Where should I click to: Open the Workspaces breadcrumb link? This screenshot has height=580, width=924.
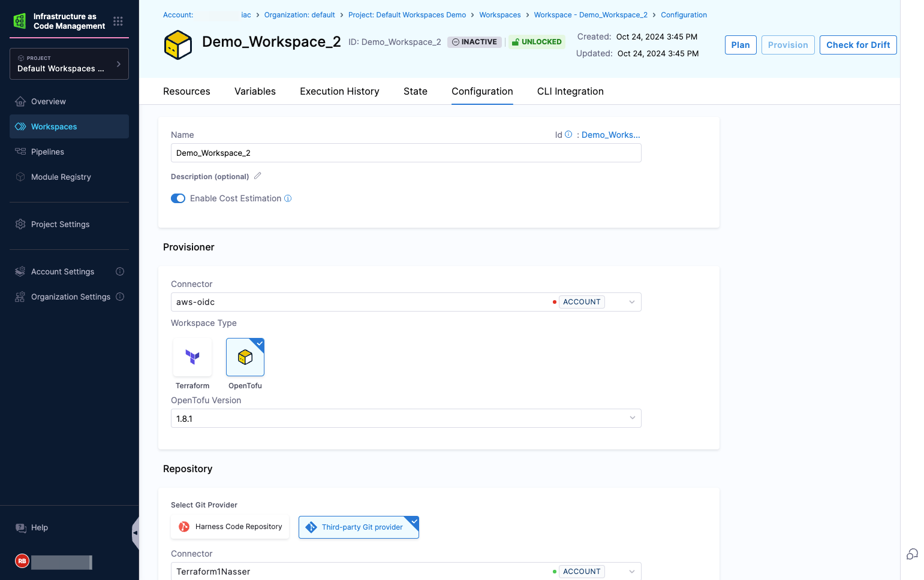click(x=500, y=15)
